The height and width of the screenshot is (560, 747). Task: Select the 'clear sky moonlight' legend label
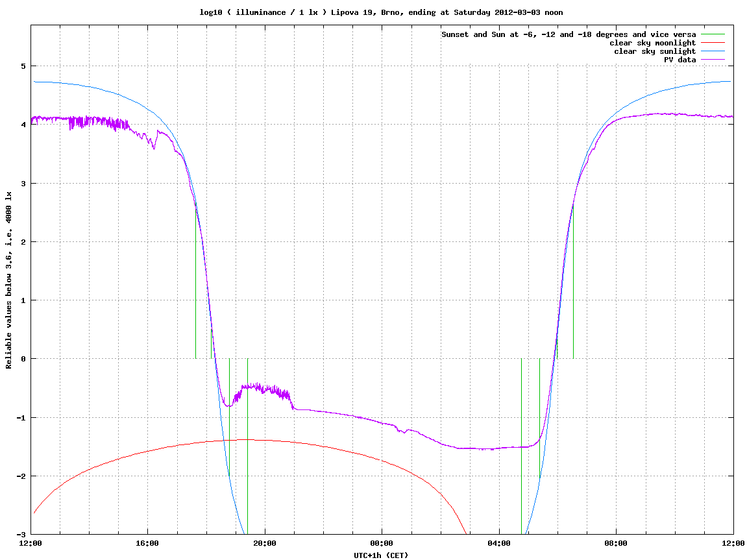(652, 43)
